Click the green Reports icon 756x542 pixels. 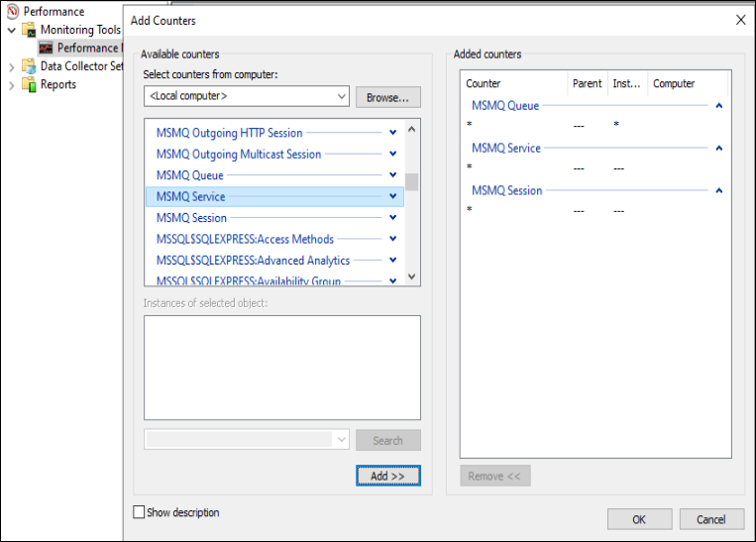30,85
